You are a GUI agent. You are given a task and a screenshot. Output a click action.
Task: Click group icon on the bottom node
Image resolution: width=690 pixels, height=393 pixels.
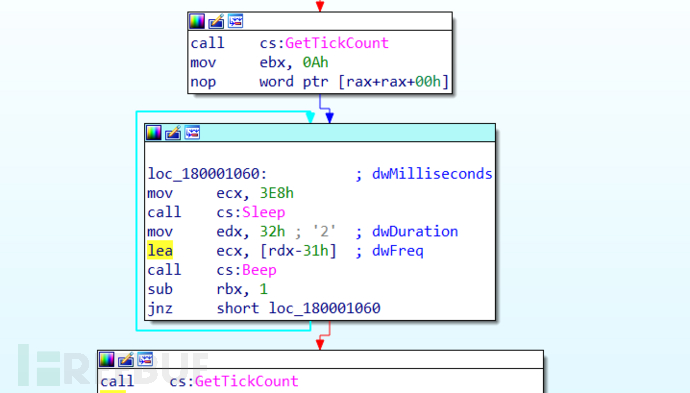tap(145, 360)
